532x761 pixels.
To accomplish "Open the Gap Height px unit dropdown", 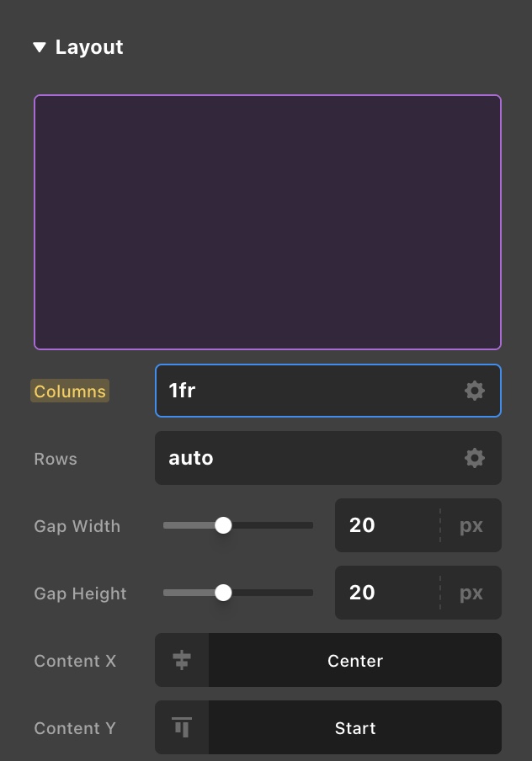I will point(471,593).
